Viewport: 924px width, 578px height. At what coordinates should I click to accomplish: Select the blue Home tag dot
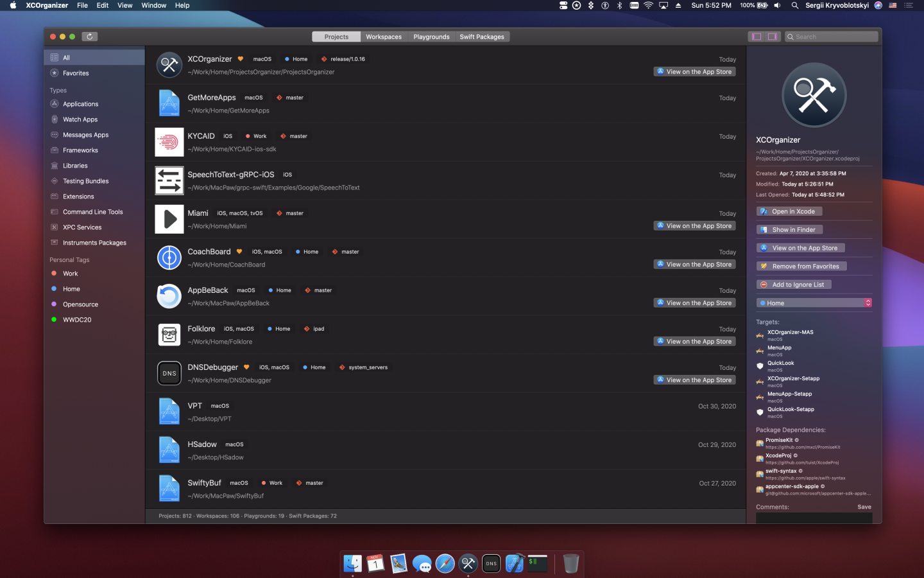click(x=54, y=289)
